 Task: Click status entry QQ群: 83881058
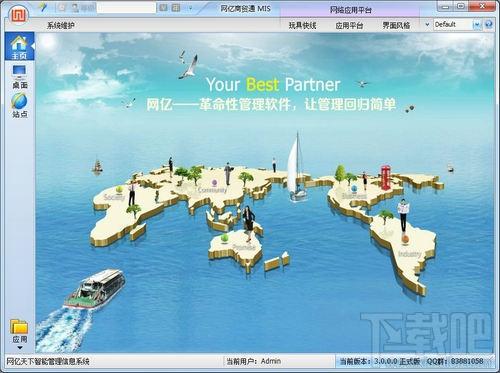pos(455,361)
